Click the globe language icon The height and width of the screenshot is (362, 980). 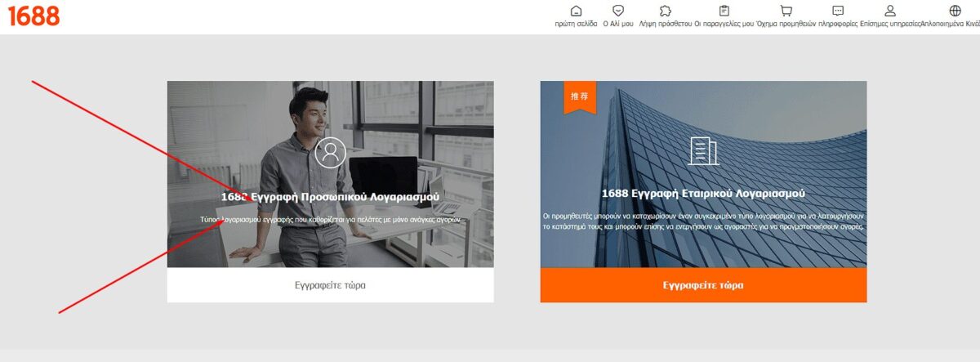tap(955, 11)
